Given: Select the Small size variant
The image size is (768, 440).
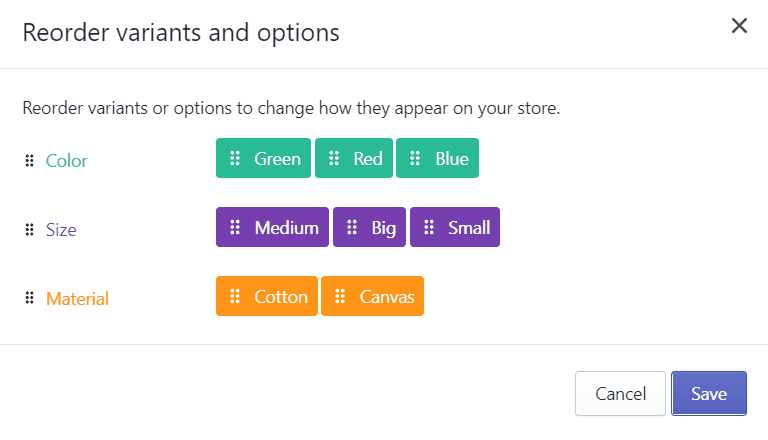Looking at the screenshot, I should coord(455,227).
